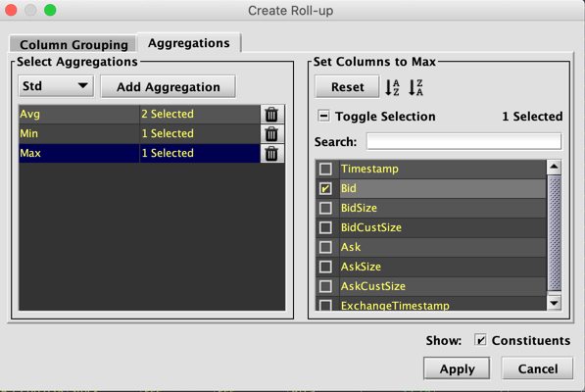Enable the AskSize column checkbox
This screenshot has height=392, width=585.
point(325,267)
